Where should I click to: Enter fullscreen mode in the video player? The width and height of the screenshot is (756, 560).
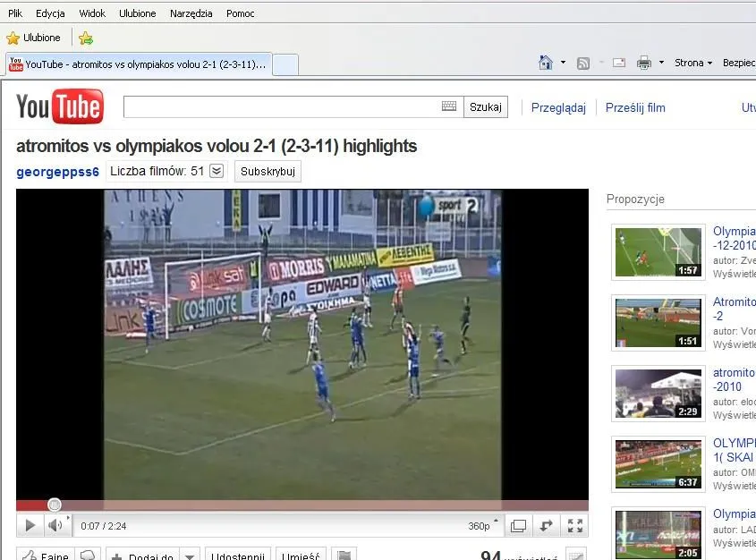pos(575,526)
